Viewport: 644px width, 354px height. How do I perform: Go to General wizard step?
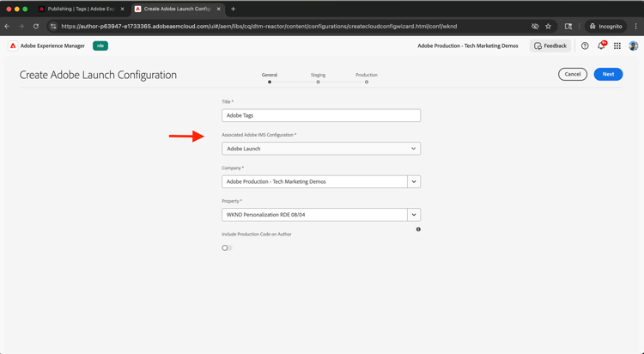click(270, 77)
